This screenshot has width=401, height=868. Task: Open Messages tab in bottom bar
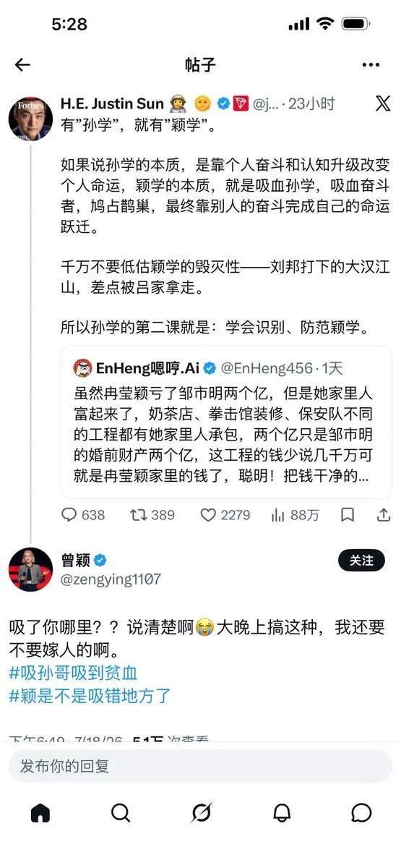coord(361,813)
